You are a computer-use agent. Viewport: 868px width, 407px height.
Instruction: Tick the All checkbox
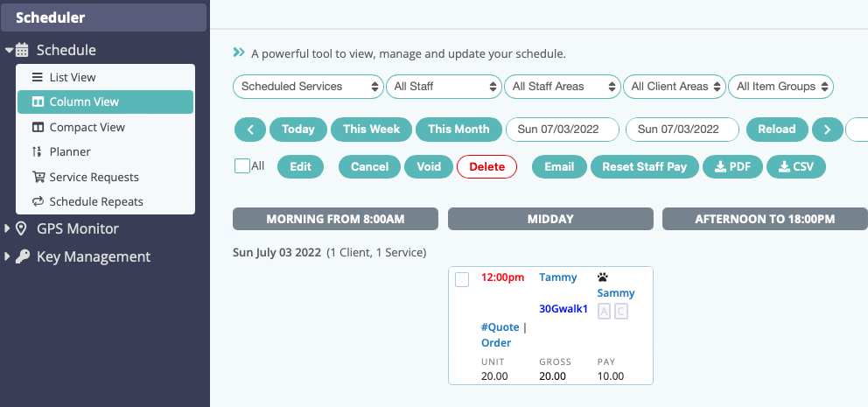pyautogui.click(x=241, y=166)
